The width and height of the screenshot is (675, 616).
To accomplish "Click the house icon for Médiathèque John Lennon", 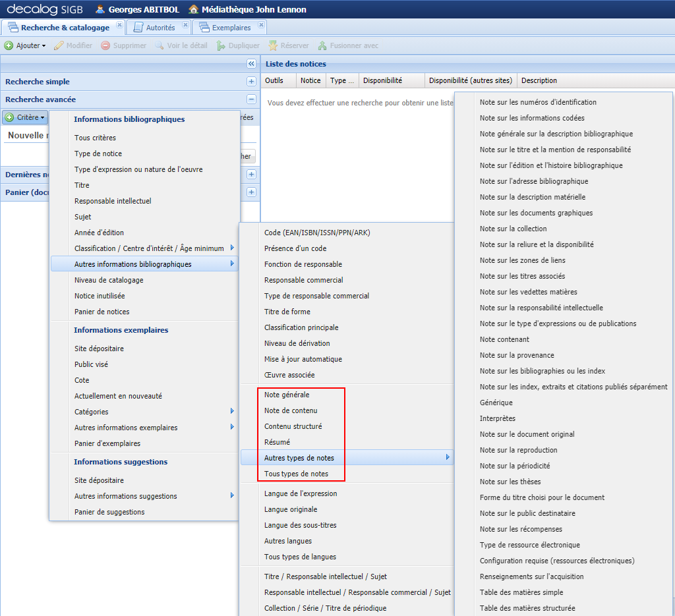I will (x=193, y=9).
